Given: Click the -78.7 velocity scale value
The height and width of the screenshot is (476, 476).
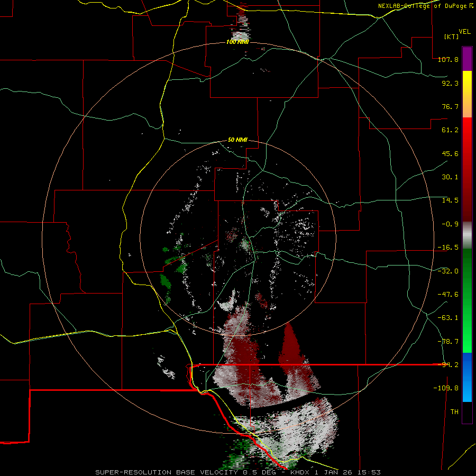Looking at the screenshot, I should tap(448, 342).
